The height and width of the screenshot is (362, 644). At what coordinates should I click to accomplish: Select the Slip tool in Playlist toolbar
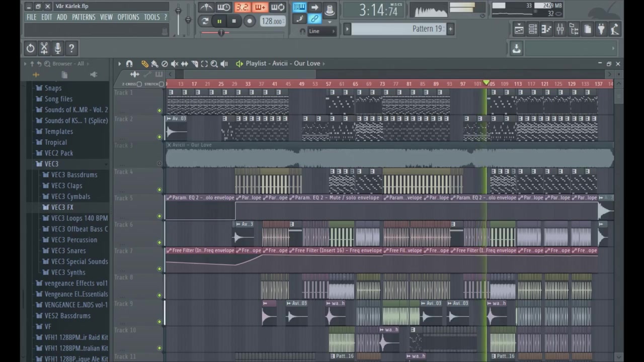(x=185, y=64)
